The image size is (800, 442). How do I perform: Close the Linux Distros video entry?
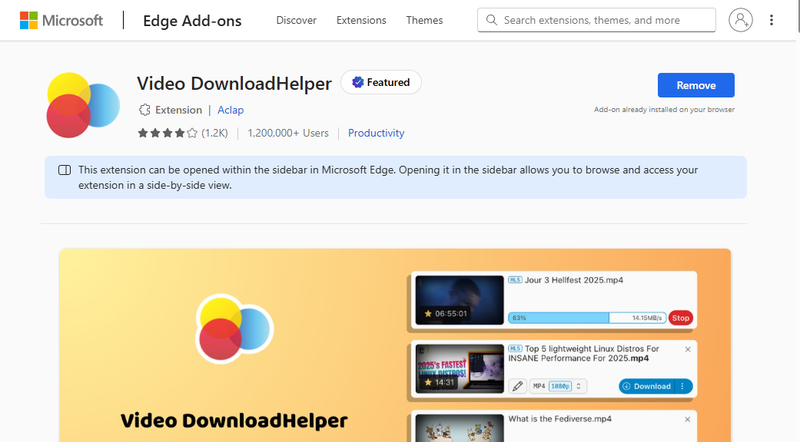(x=688, y=350)
